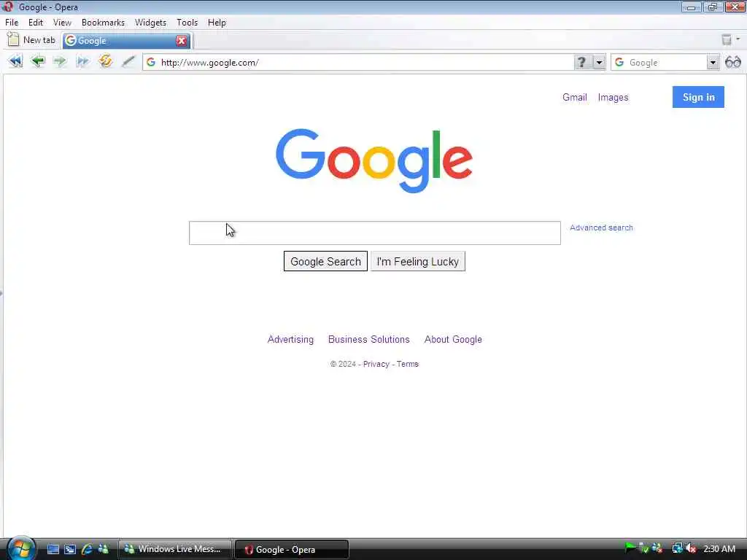The height and width of the screenshot is (560, 747).
Task: Open the Widgets menu
Action: click(150, 23)
